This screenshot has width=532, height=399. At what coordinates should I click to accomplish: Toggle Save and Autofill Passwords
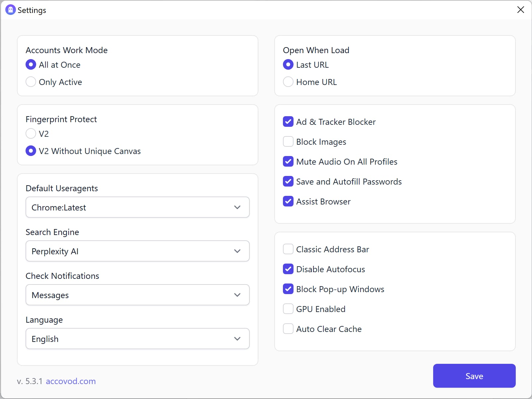[x=288, y=182]
